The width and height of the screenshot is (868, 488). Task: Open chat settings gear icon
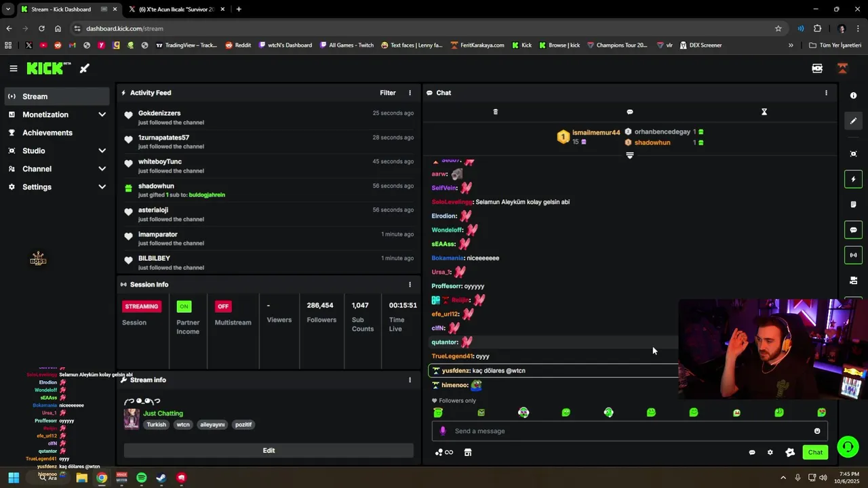point(770,453)
